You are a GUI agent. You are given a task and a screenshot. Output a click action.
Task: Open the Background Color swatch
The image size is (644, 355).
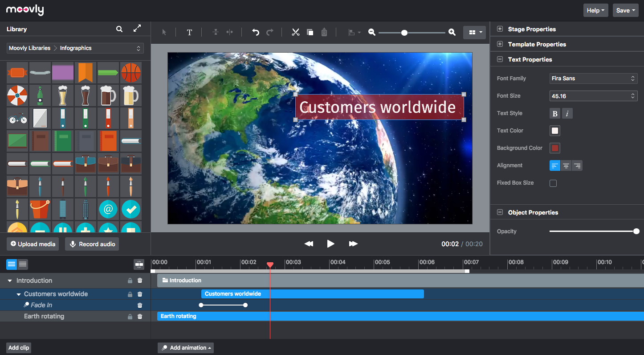(555, 148)
